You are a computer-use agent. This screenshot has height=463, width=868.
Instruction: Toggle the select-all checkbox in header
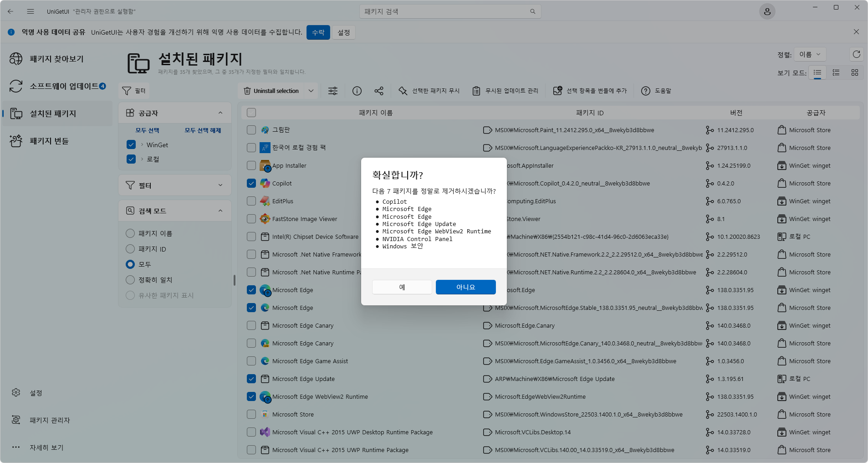251,113
